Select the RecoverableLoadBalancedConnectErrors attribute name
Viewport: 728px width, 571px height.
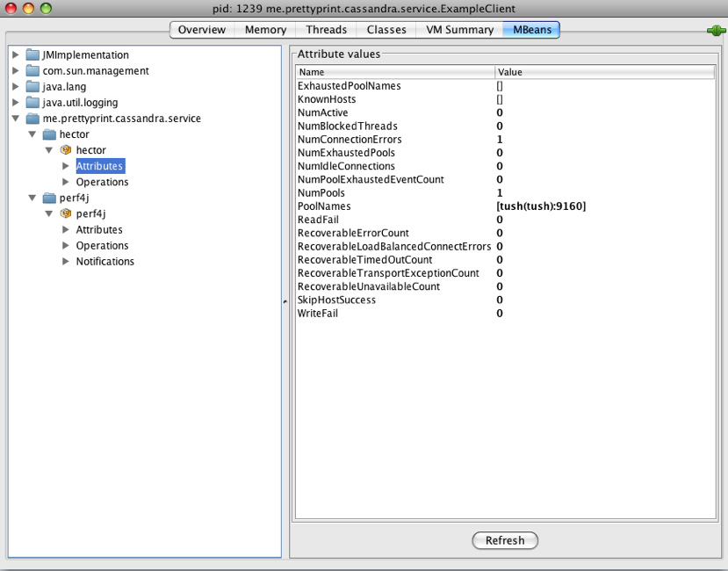tap(394, 247)
